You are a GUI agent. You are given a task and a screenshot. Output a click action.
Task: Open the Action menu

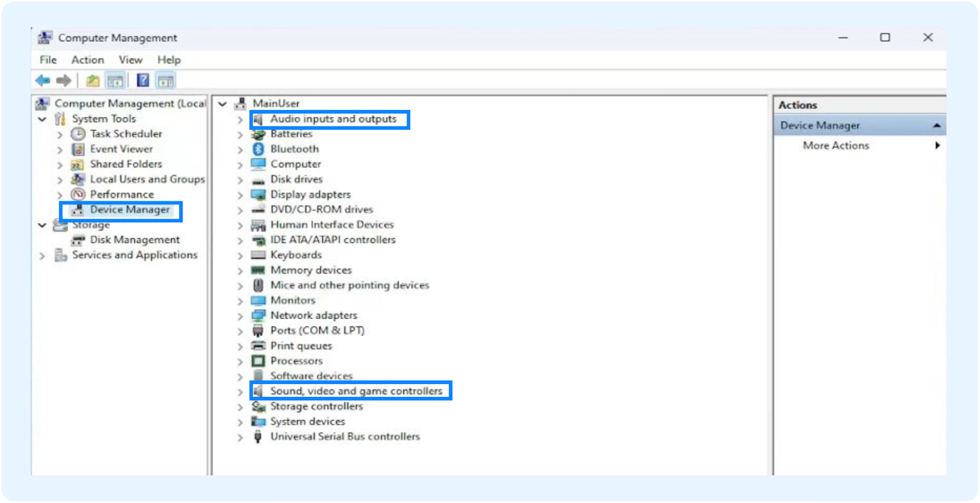[x=88, y=60]
